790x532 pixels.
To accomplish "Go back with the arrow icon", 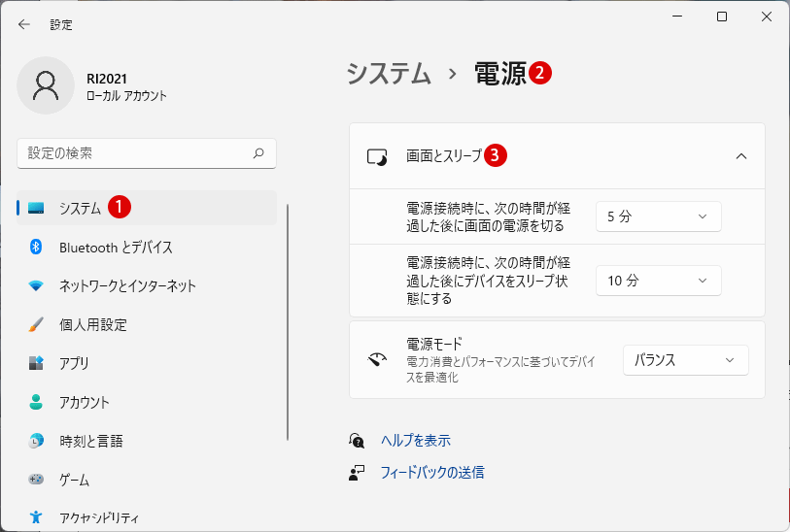I will 23,24.
